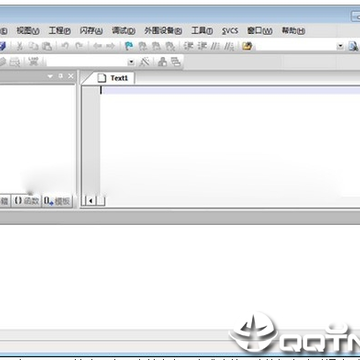Open the 窗口 menu
This screenshot has height=360, width=360.
coord(259,31)
